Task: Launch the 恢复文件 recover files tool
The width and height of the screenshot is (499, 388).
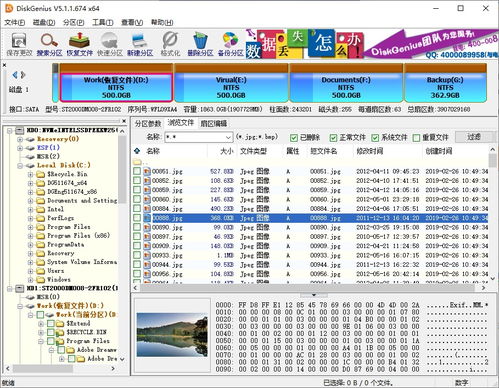Action: coord(79,44)
